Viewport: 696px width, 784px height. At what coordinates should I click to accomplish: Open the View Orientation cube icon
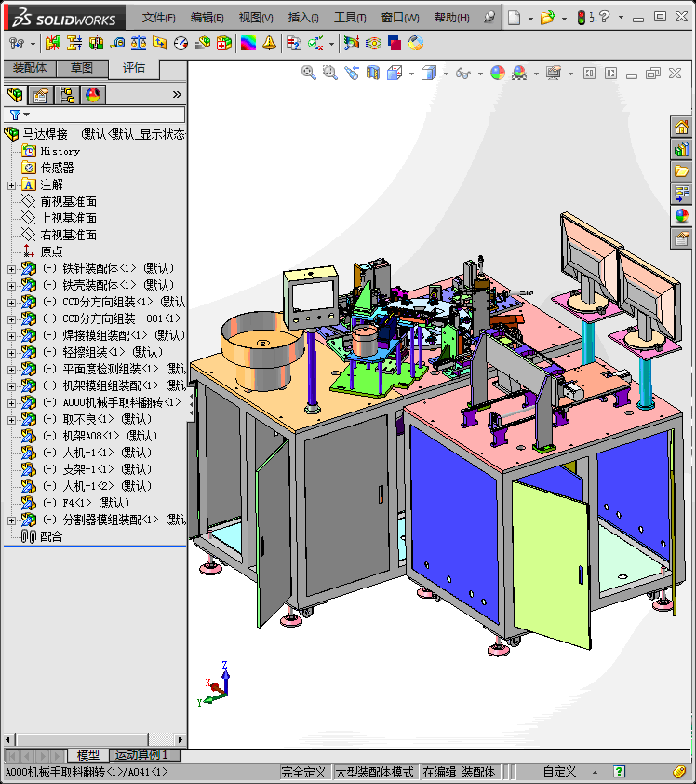tap(395, 73)
